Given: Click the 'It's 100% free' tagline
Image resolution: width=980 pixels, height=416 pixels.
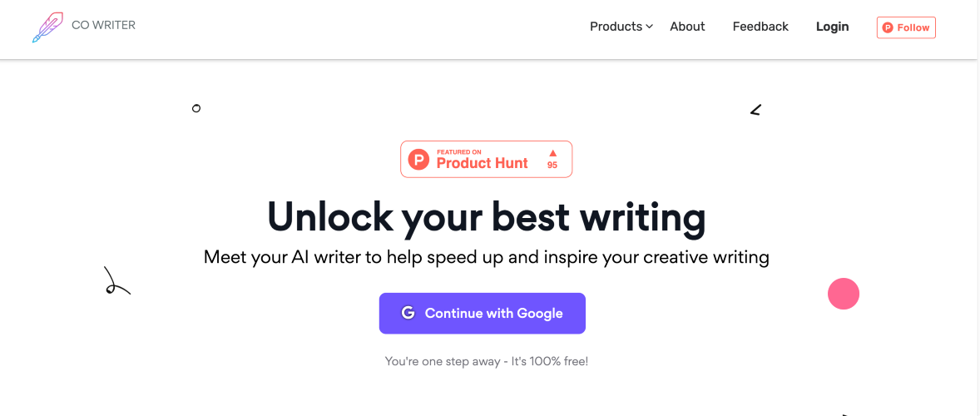Looking at the screenshot, I should pos(487,361).
